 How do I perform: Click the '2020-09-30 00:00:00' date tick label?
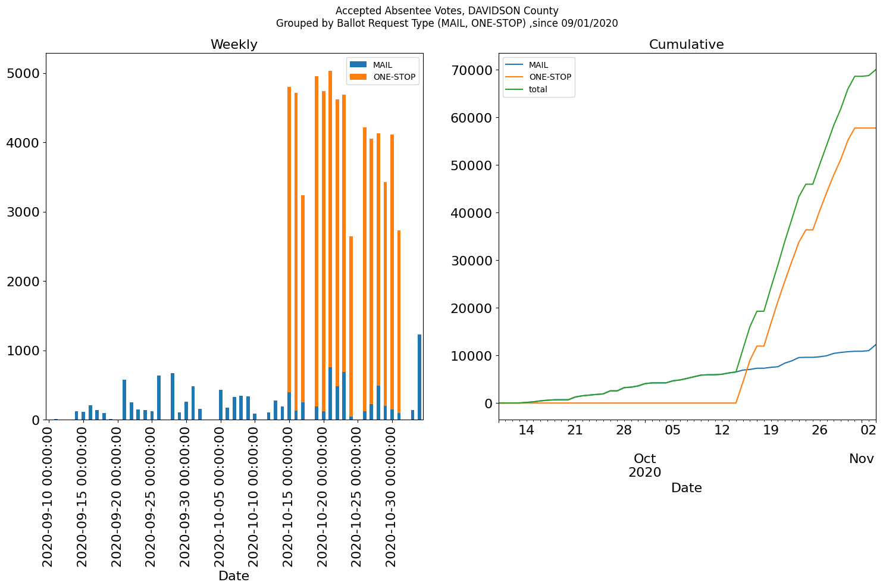pos(186,496)
